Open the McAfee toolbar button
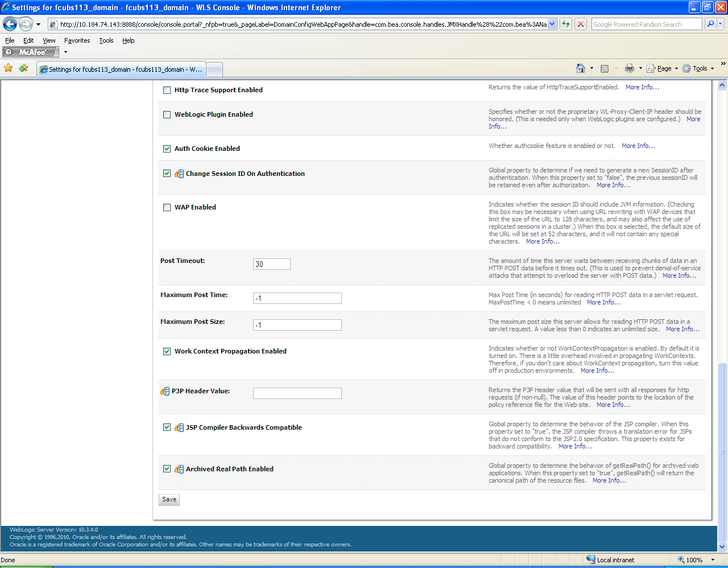 click(31, 52)
